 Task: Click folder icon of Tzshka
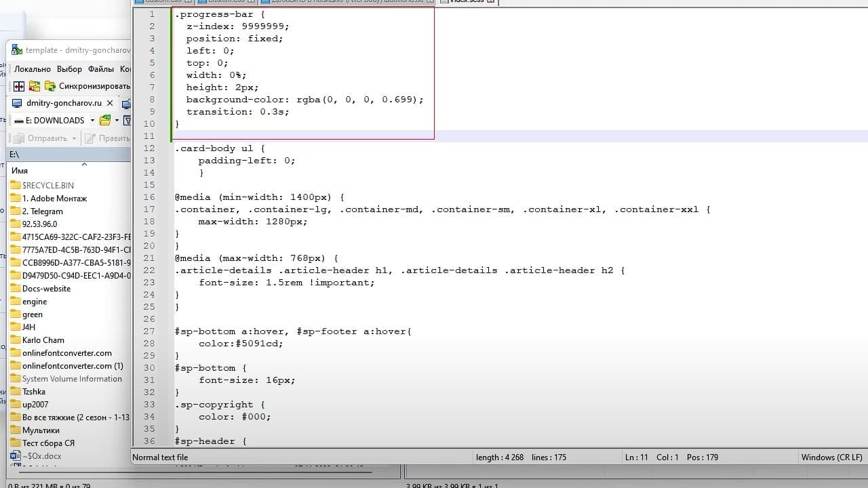[x=16, y=391]
